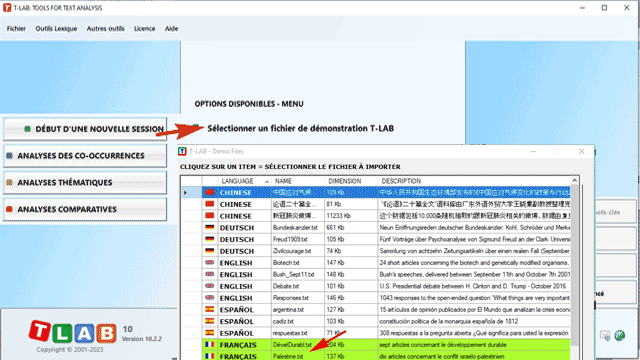Open the Autres outils menu
The width and height of the screenshot is (640, 360).
pyautogui.click(x=105, y=29)
